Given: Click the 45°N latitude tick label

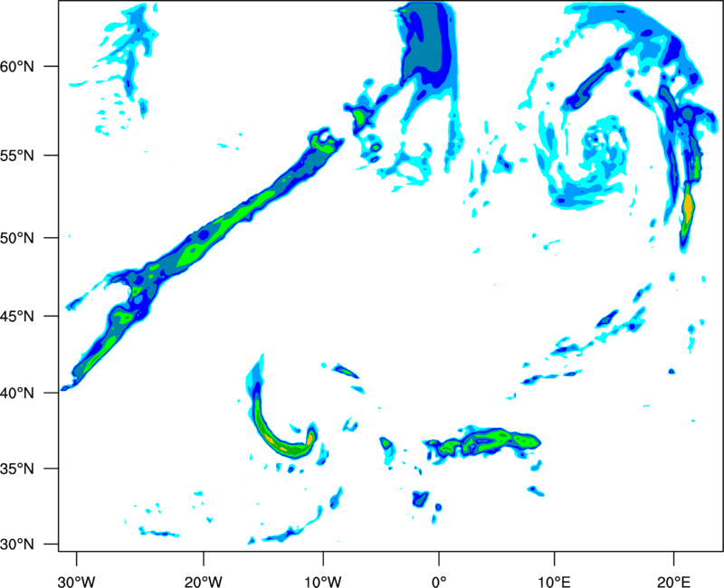Looking at the screenshot, I should 17,317.
